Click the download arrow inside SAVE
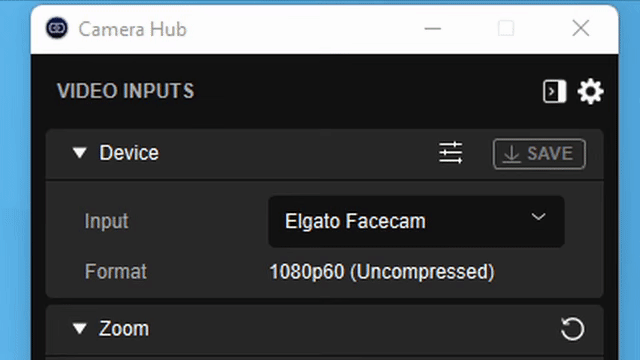 pyautogui.click(x=511, y=154)
